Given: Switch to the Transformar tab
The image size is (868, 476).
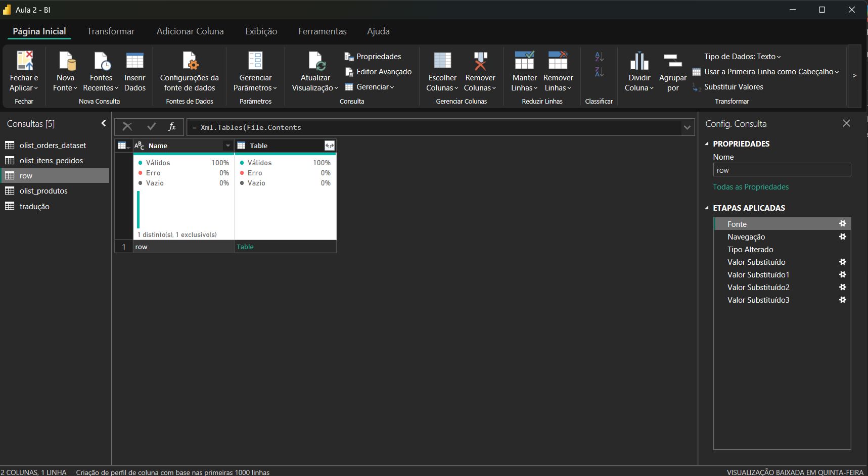Looking at the screenshot, I should (x=111, y=31).
